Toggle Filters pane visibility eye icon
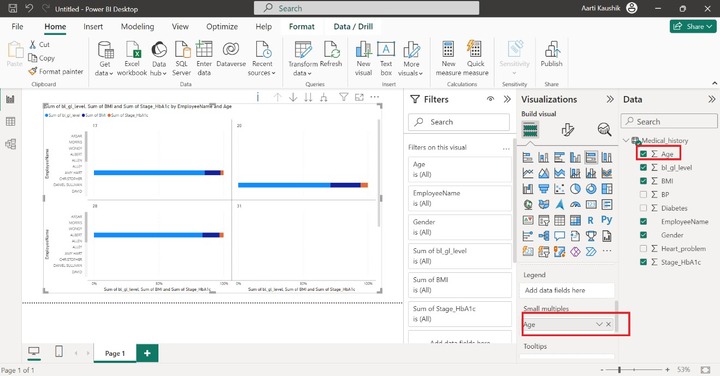Viewport: 720px width, 376px height. tap(490, 99)
